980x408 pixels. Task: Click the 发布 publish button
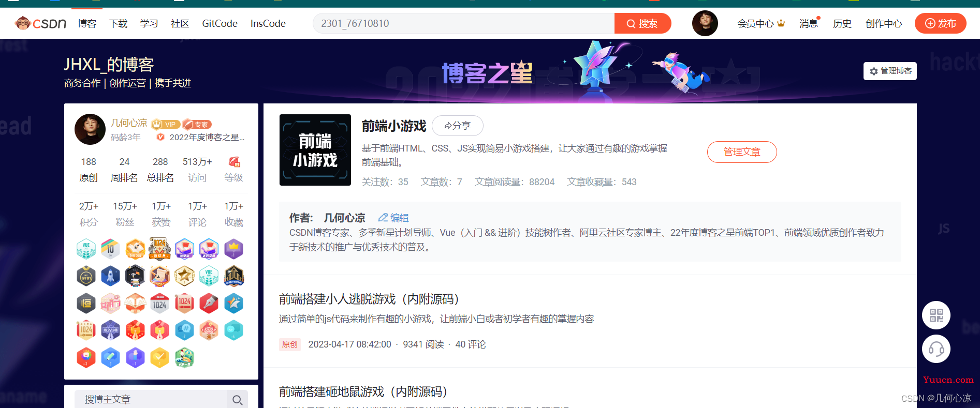coord(940,23)
